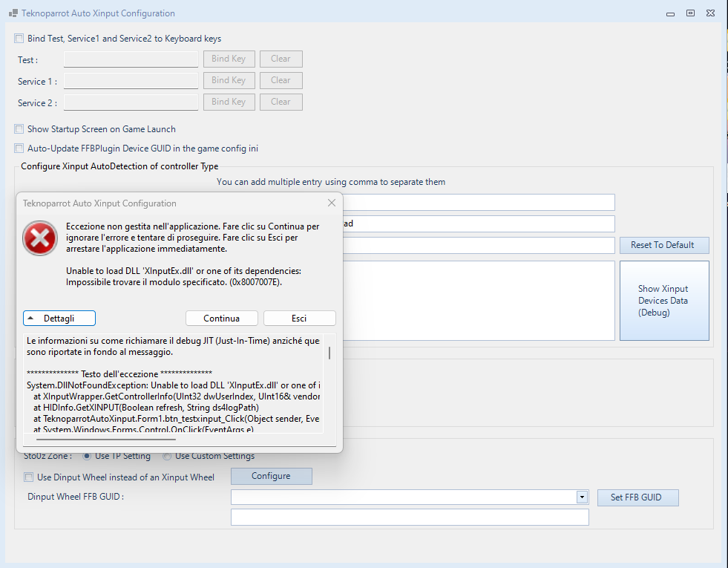This screenshot has height=568, width=728.
Task: Close the exception dialog with its X button
Action: 332,203
